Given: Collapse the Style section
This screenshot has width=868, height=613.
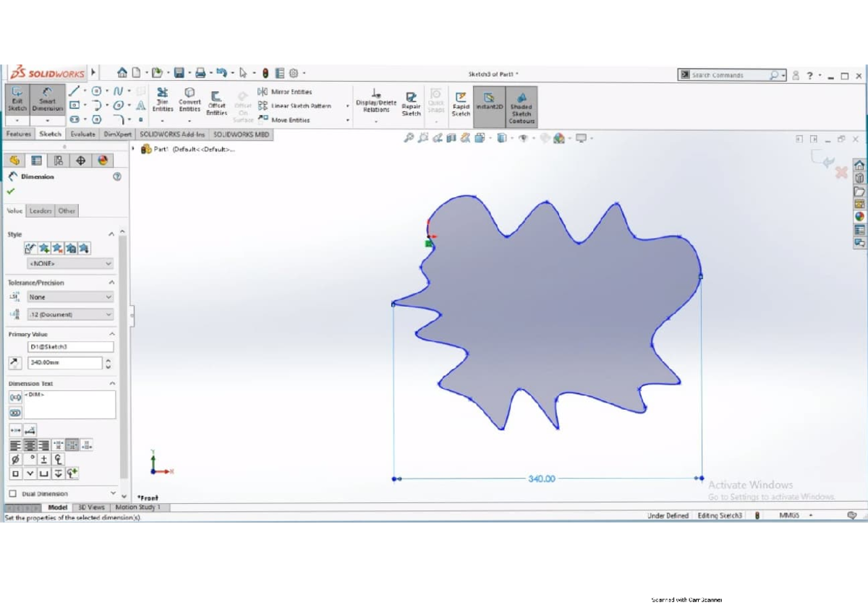Looking at the screenshot, I should click(111, 234).
